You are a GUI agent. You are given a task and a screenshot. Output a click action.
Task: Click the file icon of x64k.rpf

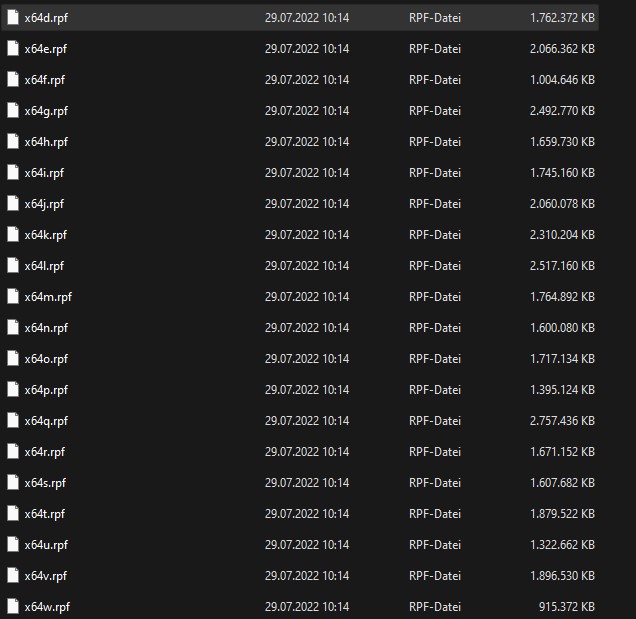point(13,234)
